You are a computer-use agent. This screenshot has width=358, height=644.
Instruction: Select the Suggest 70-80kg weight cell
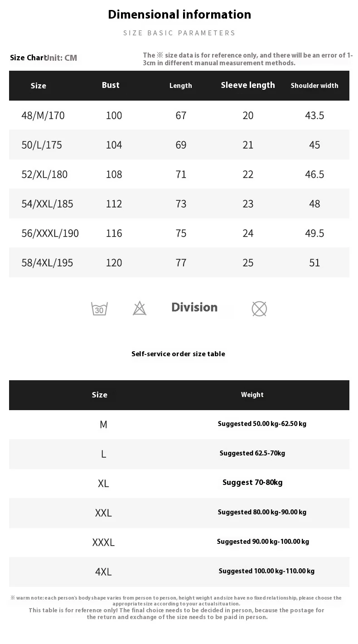tap(252, 483)
